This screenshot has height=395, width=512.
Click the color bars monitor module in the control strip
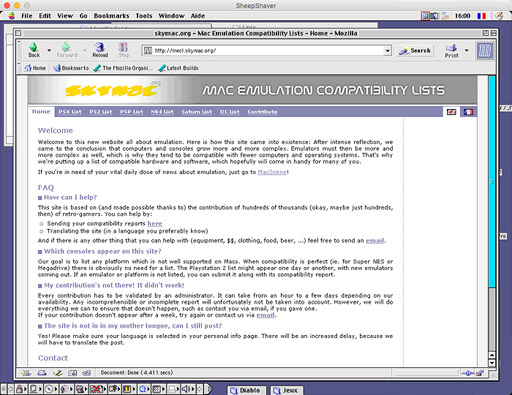[x=129, y=389]
